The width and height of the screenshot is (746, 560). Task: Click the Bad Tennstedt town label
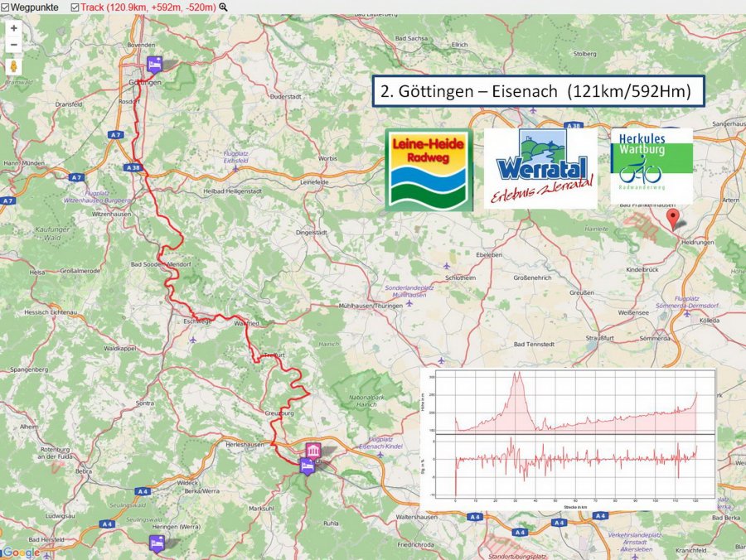pos(534,344)
